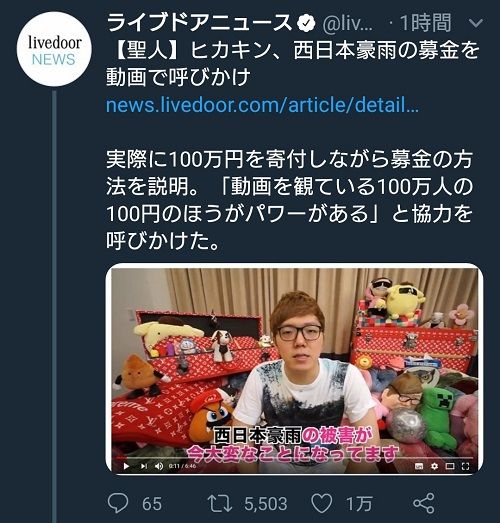Skip to next video in player
The height and width of the screenshot is (523, 500).
click(x=143, y=466)
